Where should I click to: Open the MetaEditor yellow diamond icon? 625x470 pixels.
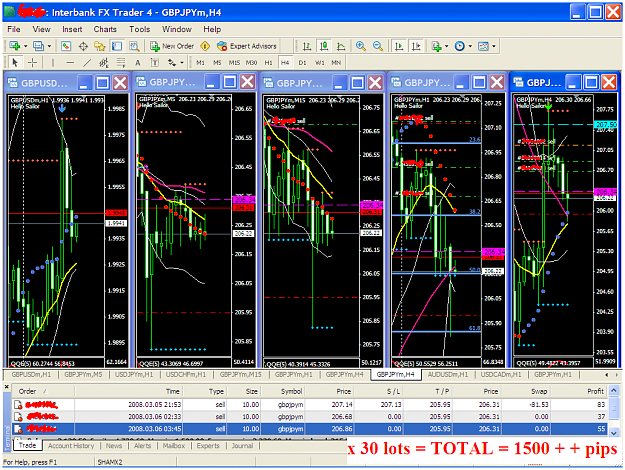point(205,46)
